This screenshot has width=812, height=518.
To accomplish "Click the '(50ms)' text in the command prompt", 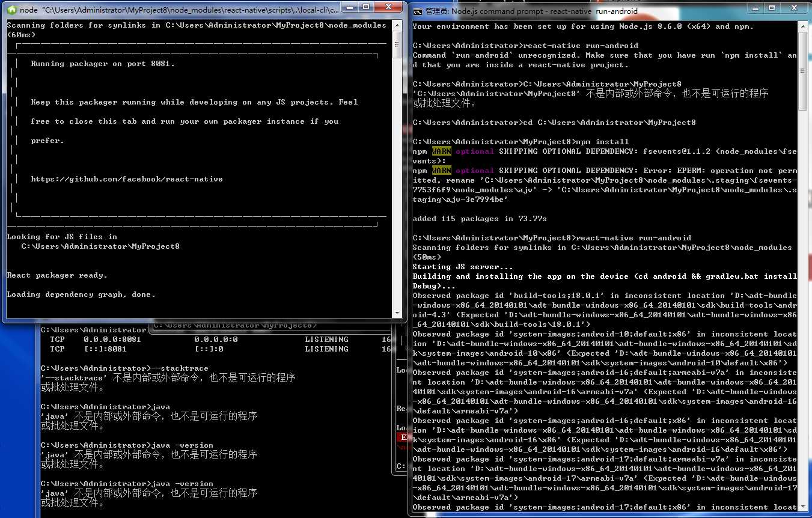I will pyautogui.click(x=427, y=257).
